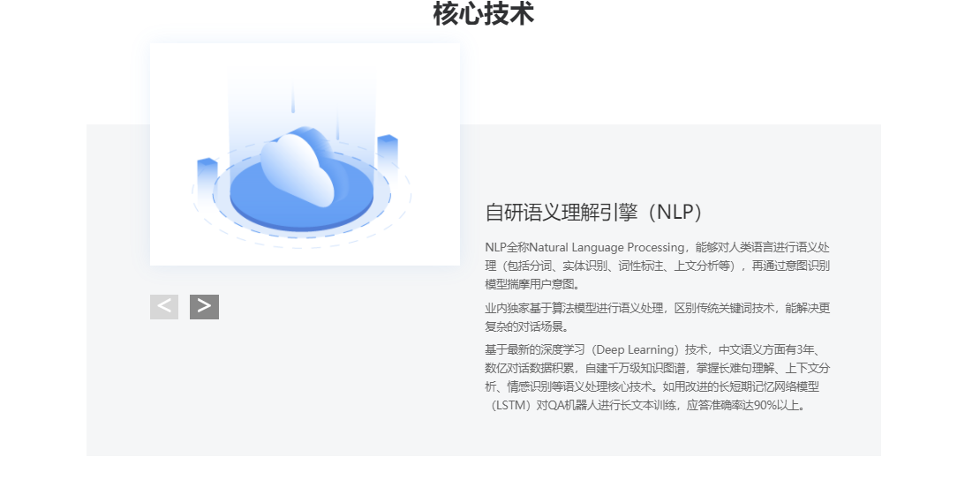Viewport: 980px width, 502px height.
Task: Click the 核心技术 section heading
Action: [484, 14]
